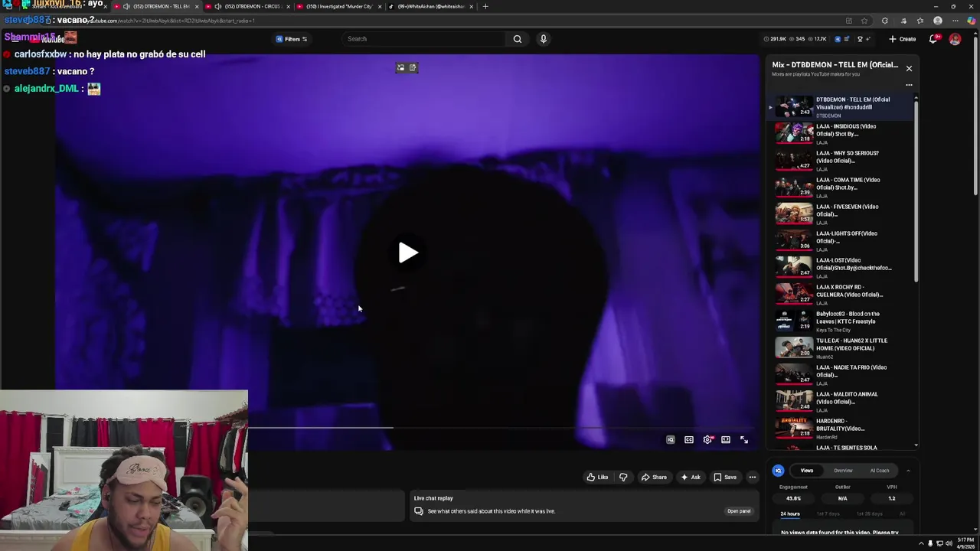The width and height of the screenshot is (980, 551).
Task: Play the video with the center play button
Action: pos(407,253)
